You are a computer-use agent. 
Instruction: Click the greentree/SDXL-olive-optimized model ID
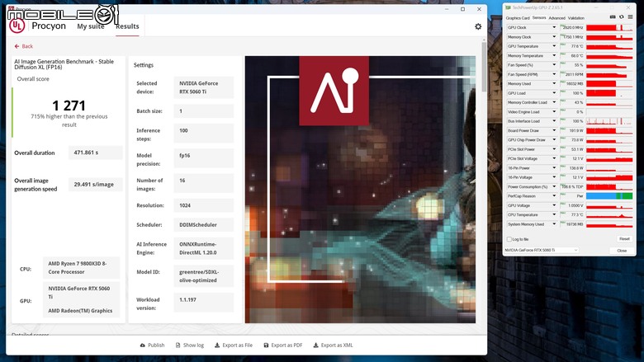pos(204,276)
